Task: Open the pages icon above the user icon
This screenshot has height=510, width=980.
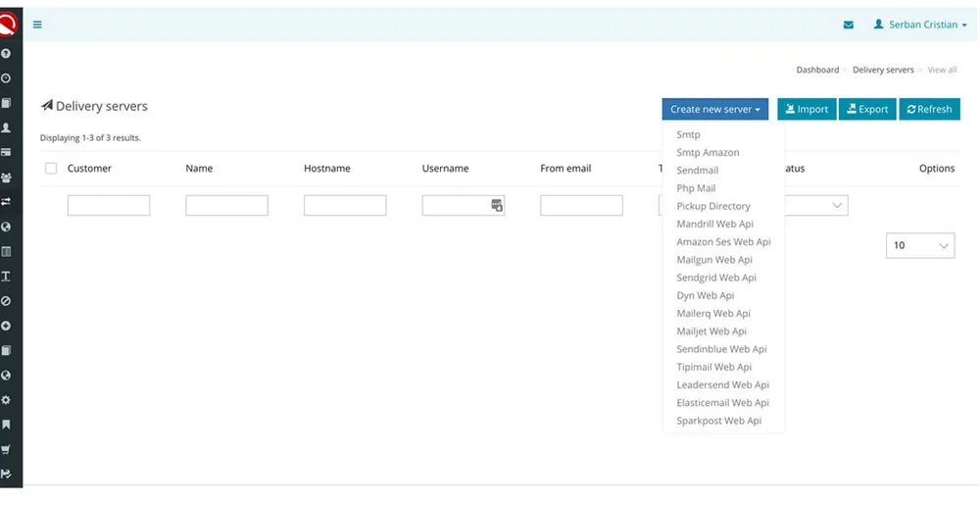Action: 6,103
